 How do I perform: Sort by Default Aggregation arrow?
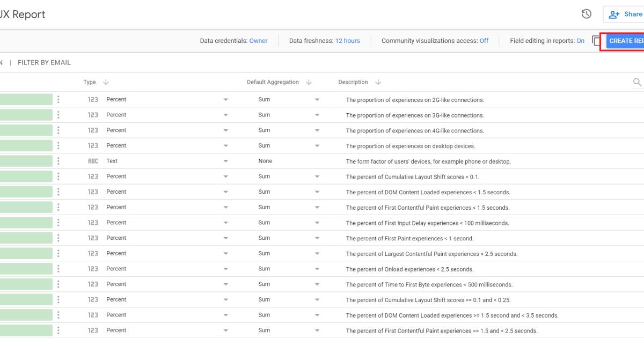308,82
